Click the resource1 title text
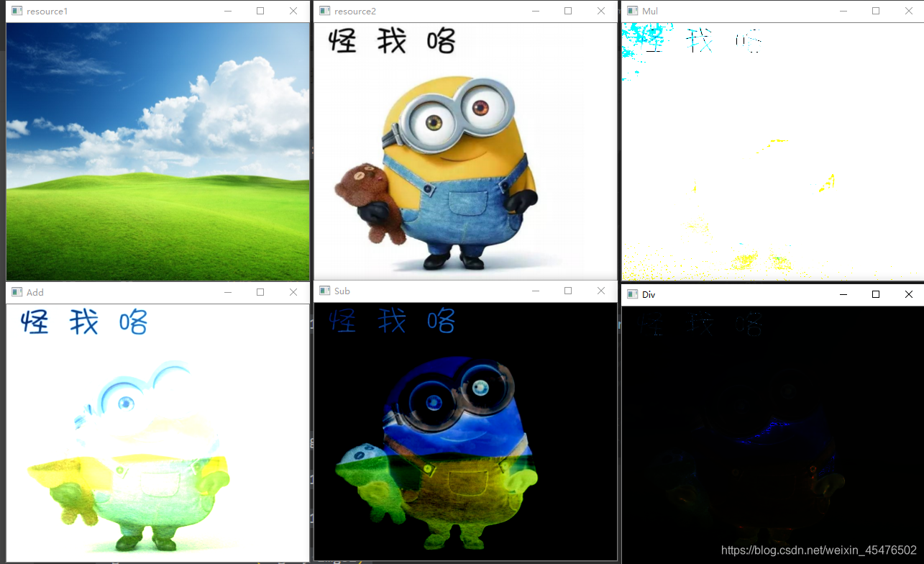This screenshot has width=924, height=564. [47, 12]
